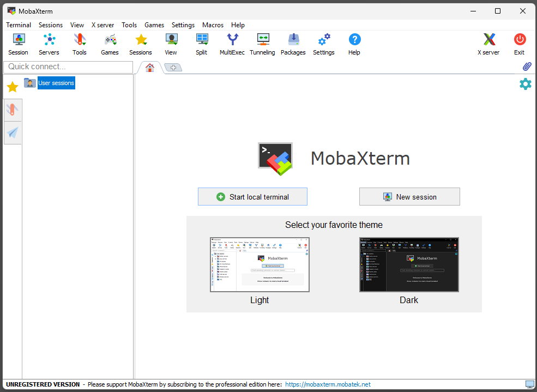
Task: Click the Servers toolbar icon
Action: coord(49,44)
